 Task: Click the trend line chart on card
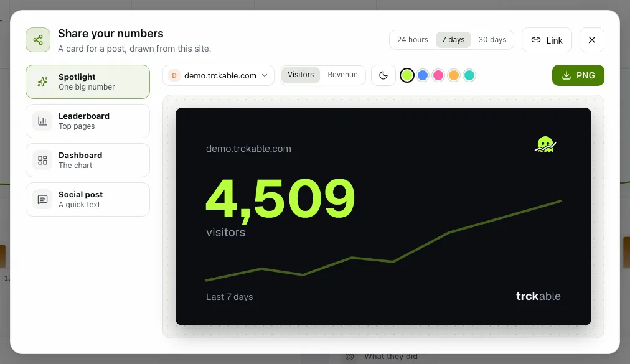pyautogui.click(x=383, y=240)
